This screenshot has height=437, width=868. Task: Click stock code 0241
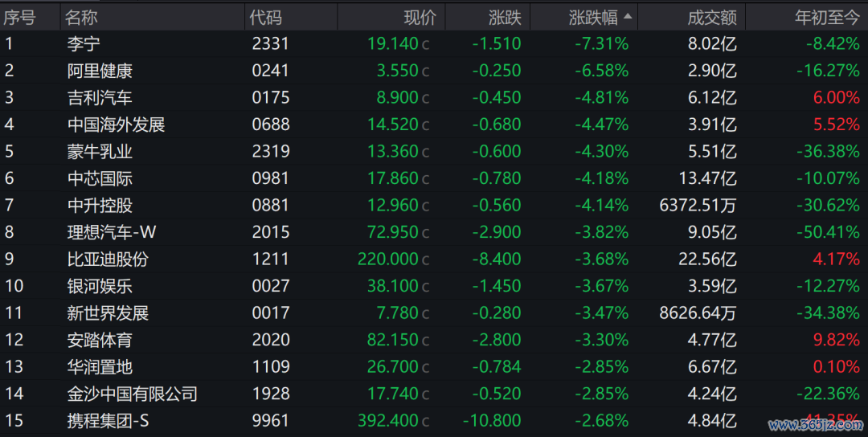(271, 71)
